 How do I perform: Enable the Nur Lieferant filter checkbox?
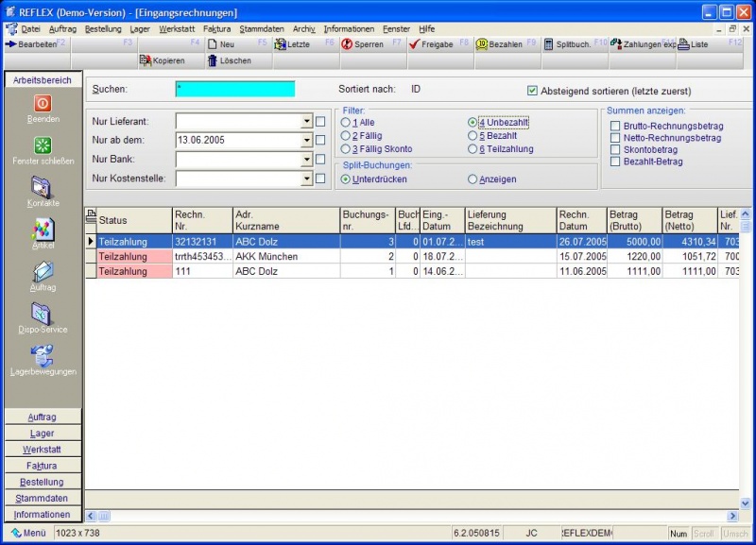coord(320,122)
